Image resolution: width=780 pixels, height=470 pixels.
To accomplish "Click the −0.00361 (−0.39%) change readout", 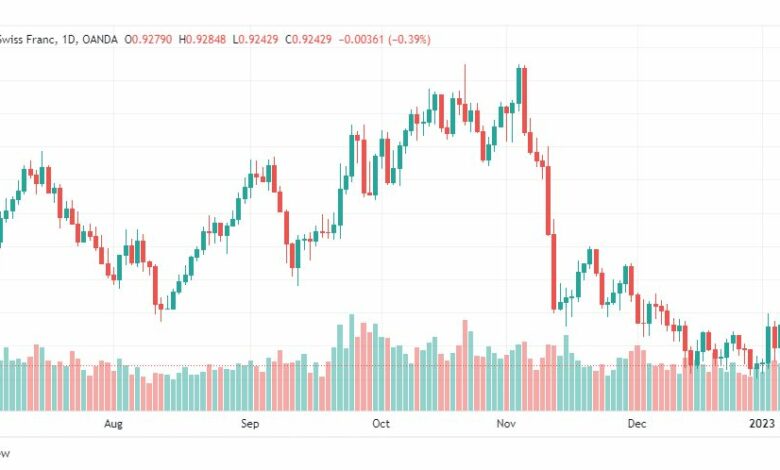I will [385, 39].
